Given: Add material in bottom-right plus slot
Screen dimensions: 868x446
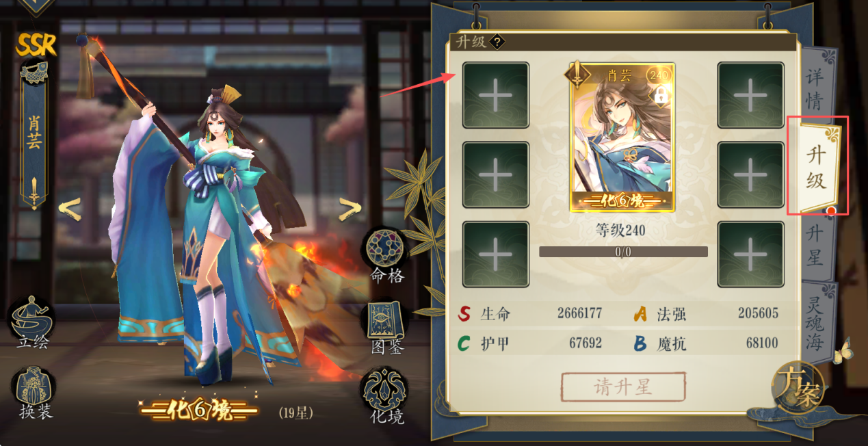Looking at the screenshot, I should pos(750,254).
